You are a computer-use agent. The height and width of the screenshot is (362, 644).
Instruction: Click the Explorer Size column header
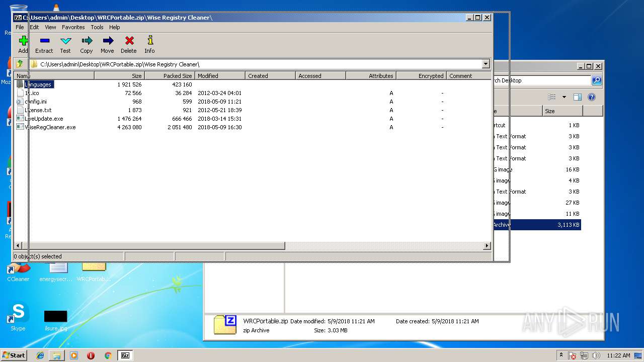(562, 111)
